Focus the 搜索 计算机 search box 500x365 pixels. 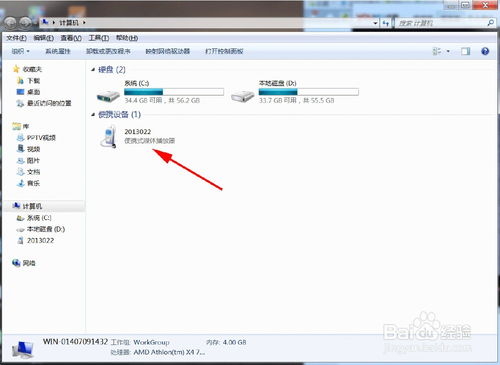click(x=440, y=23)
